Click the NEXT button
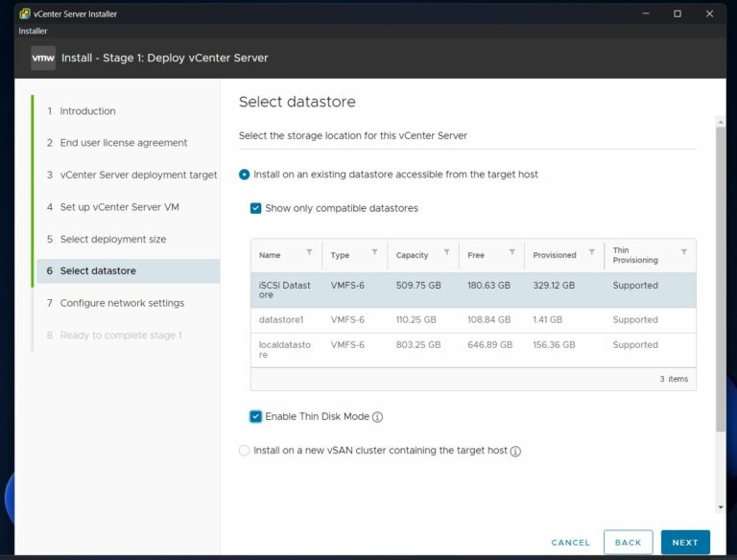The height and width of the screenshot is (560, 737). click(685, 543)
